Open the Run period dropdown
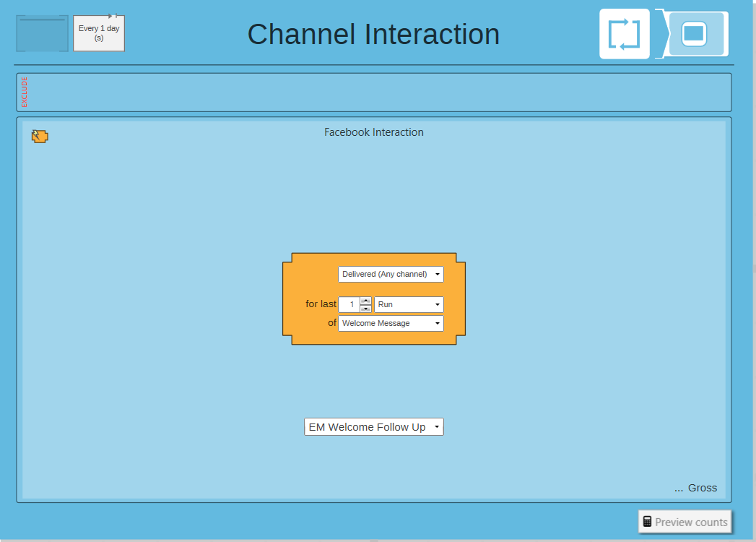The height and width of the screenshot is (542, 756). point(409,304)
